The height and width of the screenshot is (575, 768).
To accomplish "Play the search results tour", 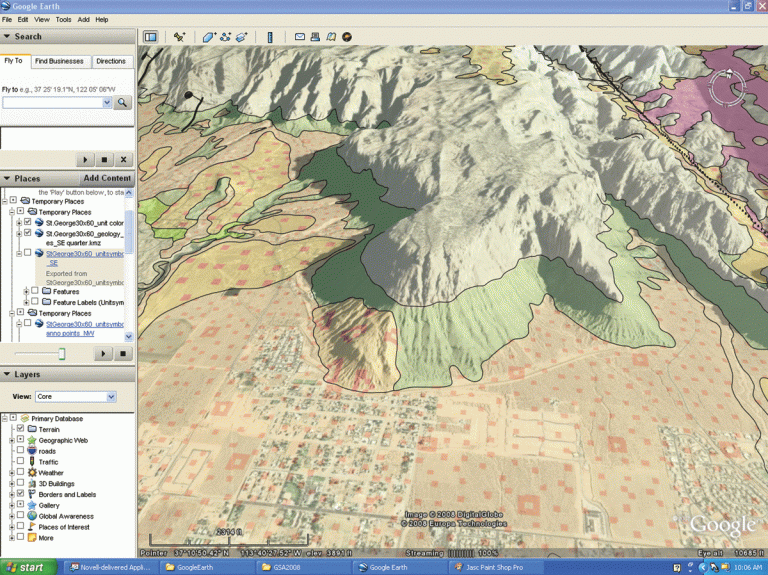I will click(85, 160).
